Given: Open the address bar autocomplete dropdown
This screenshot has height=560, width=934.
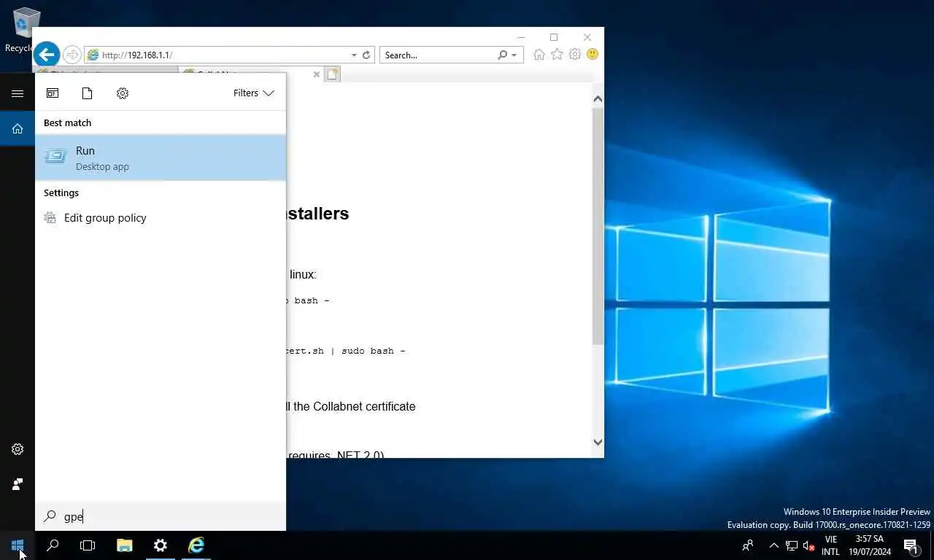Looking at the screenshot, I should pyautogui.click(x=354, y=55).
